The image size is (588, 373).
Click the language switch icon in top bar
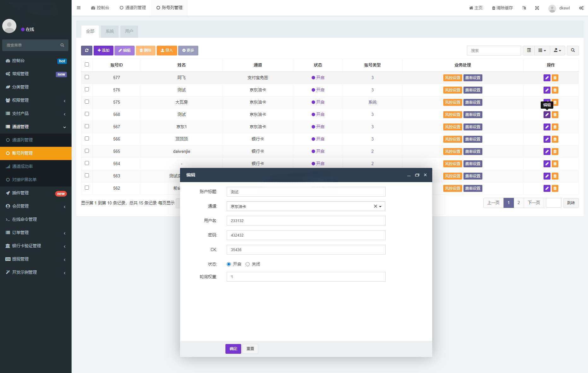[x=524, y=8]
